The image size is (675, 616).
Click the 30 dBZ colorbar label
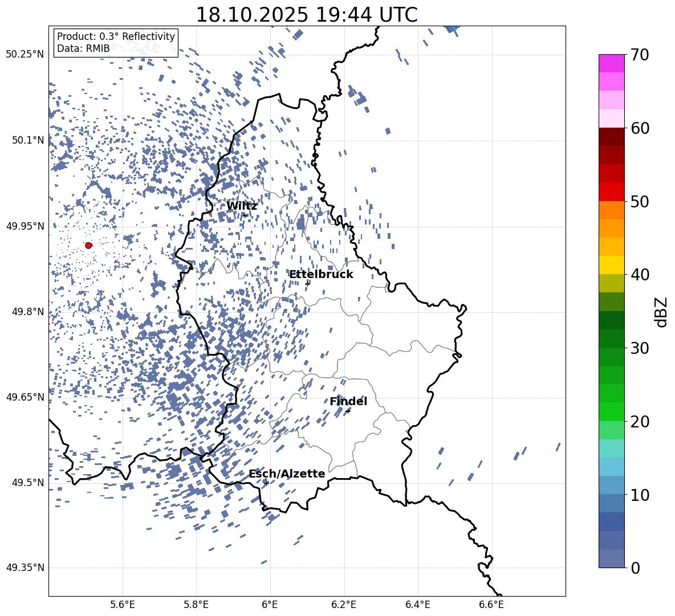640,348
